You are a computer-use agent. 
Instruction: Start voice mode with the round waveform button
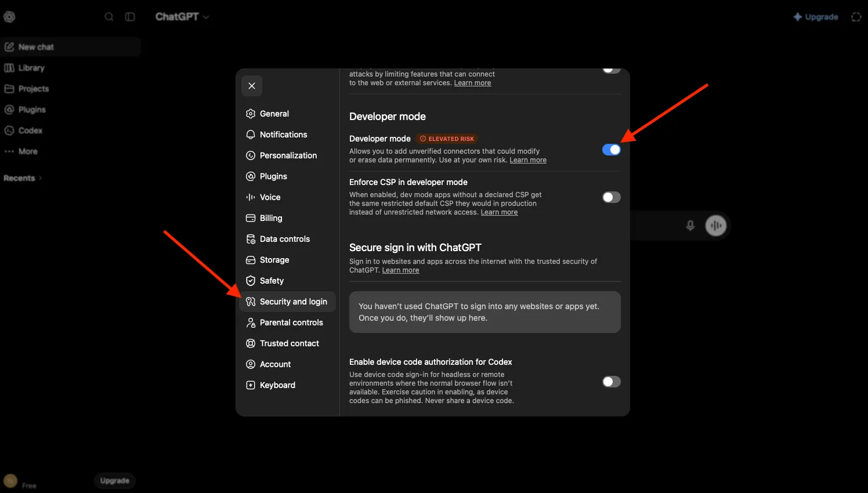pyautogui.click(x=716, y=226)
